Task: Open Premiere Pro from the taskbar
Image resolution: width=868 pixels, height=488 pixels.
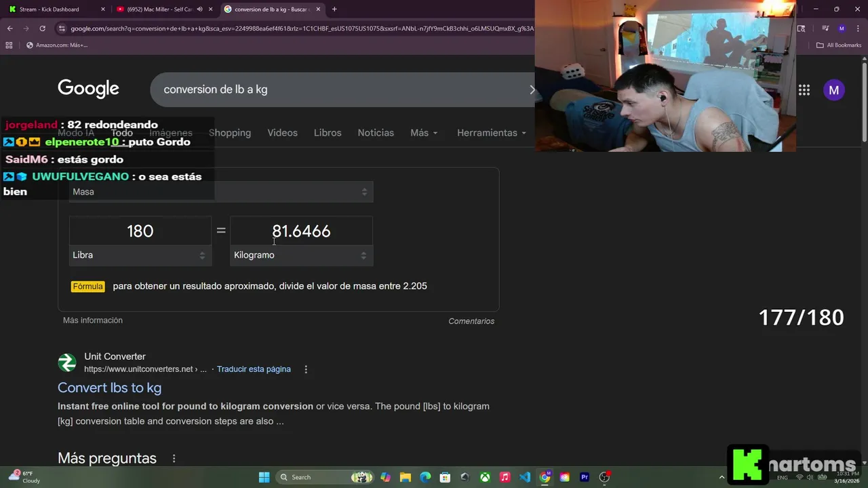Action: click(x=585, y=477)
